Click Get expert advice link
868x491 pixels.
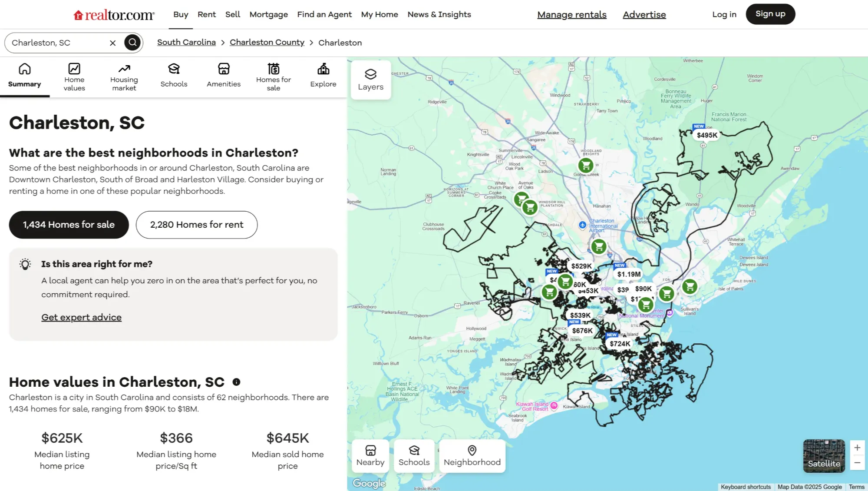click(x=81, y=317)
